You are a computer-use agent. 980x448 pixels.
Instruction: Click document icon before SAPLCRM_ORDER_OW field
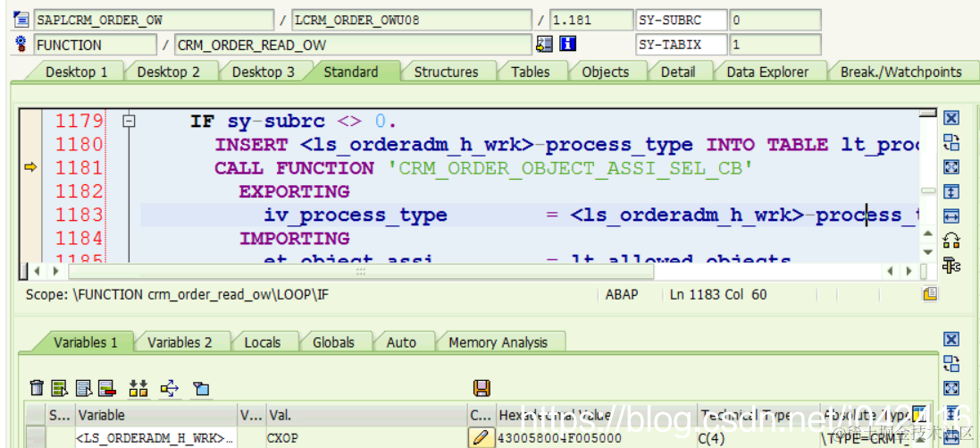21,20
